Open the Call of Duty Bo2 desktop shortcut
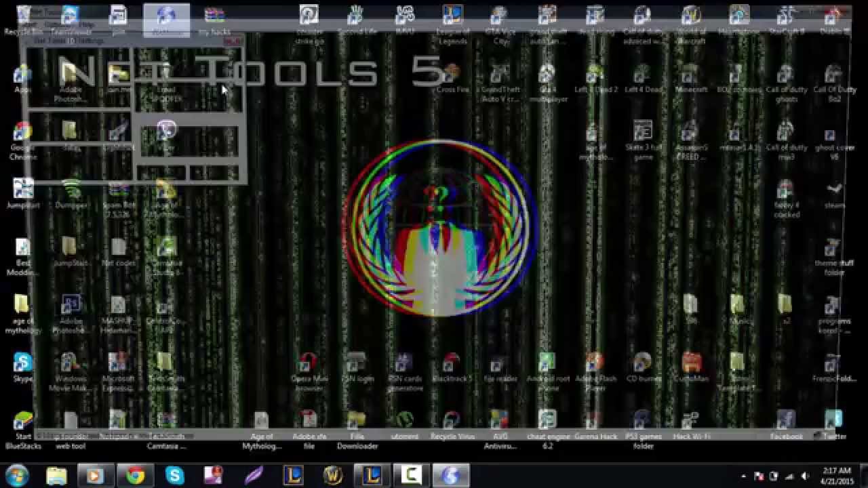The image size is (868, 488). point(835,83)
